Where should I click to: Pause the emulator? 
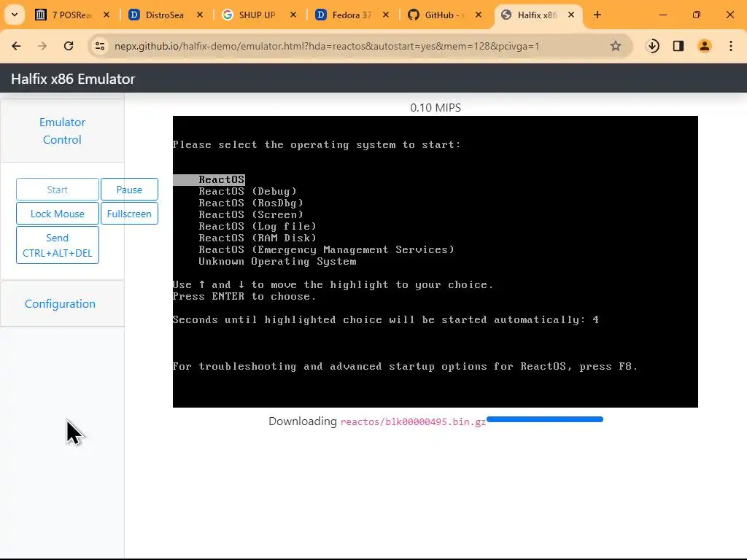[x=129, y=190]
